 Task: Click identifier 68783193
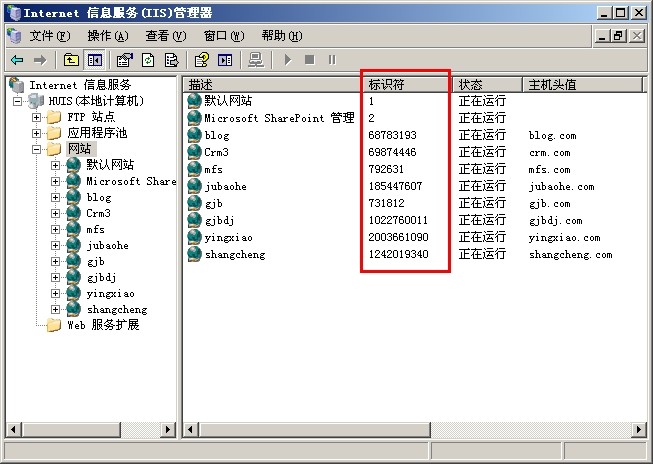tap(392, 135)
